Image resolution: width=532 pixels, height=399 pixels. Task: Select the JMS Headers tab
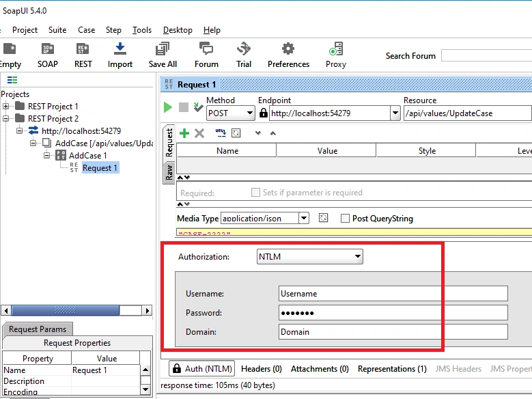(x=458, y=368)
